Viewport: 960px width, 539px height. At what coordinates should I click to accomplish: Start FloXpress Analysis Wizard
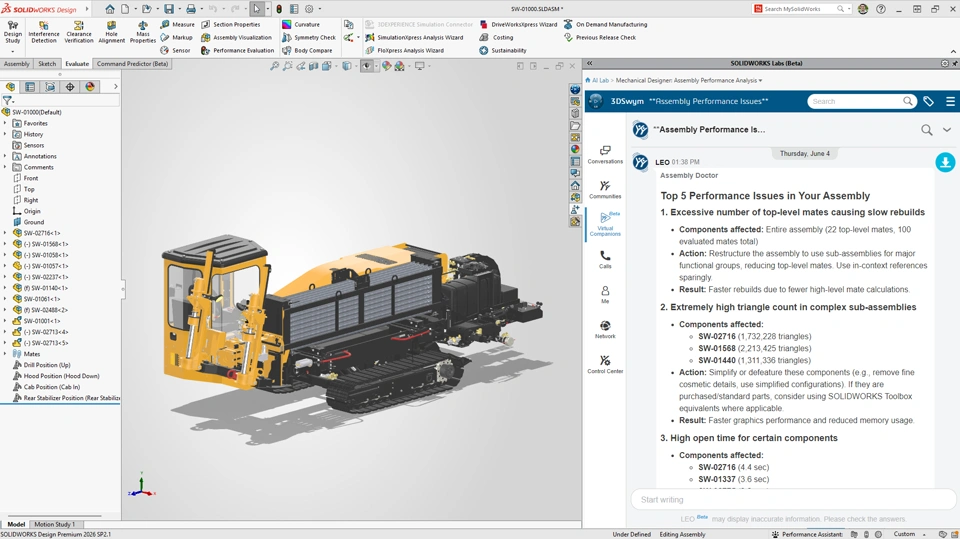tap(405, 50)
